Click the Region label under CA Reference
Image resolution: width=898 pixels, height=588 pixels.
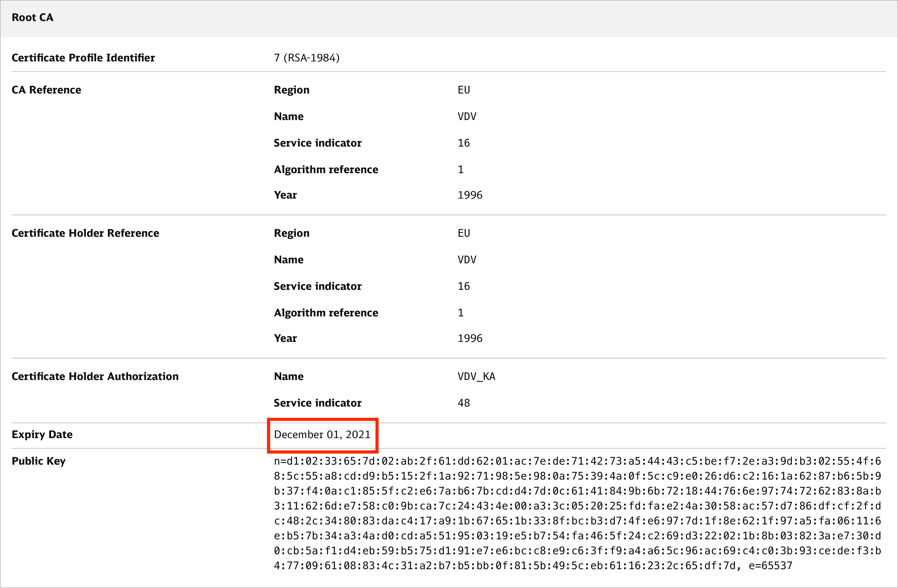tap(292, 90)
